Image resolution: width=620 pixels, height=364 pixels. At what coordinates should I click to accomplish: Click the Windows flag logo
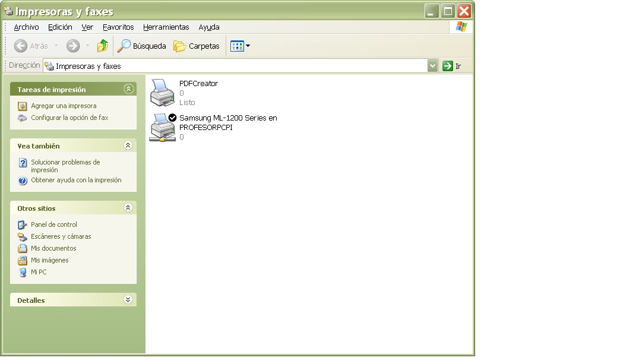pos(461,27)
